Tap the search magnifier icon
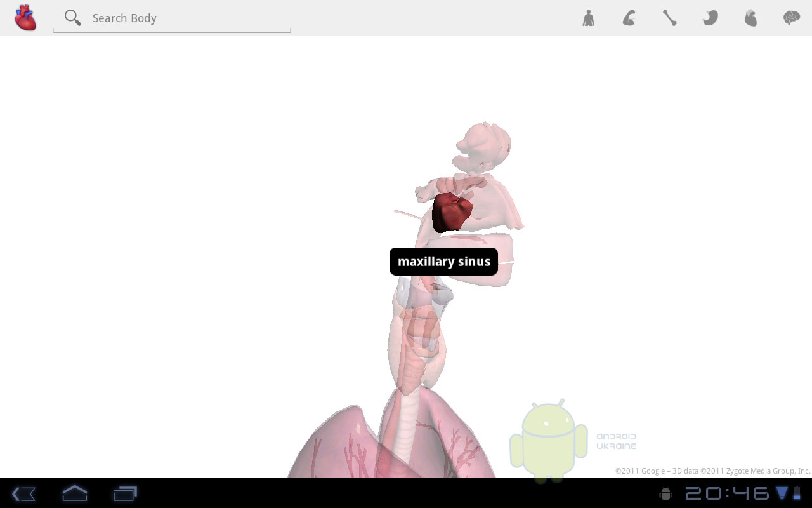Screen dimensions: 812x508 (x=73, y=18)
